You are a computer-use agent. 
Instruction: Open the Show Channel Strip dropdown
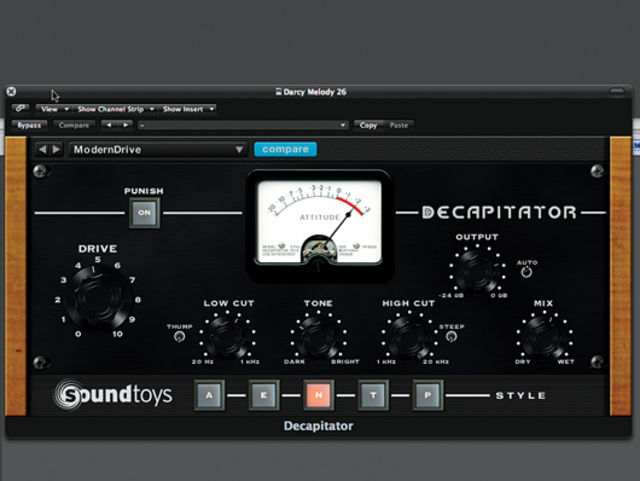[116, 109]
